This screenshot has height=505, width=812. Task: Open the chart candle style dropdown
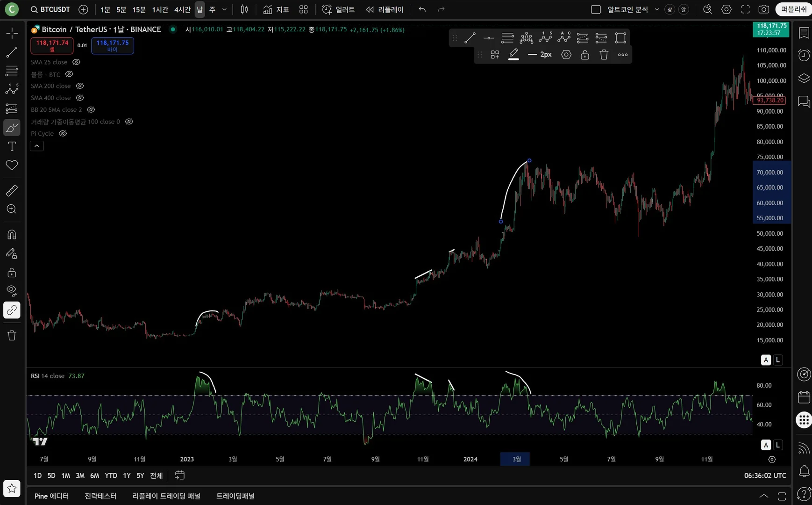[244, 9]
